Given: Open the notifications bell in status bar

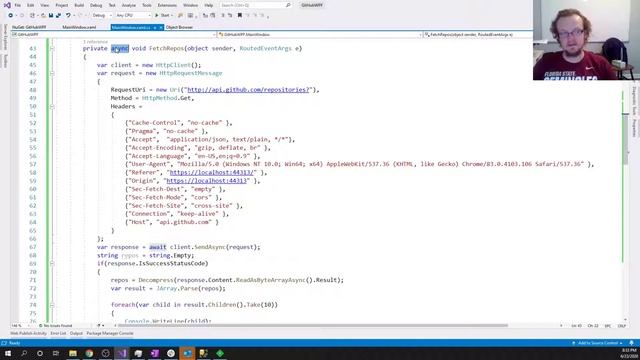Looking at the screenshot, I should click(631, 343).
